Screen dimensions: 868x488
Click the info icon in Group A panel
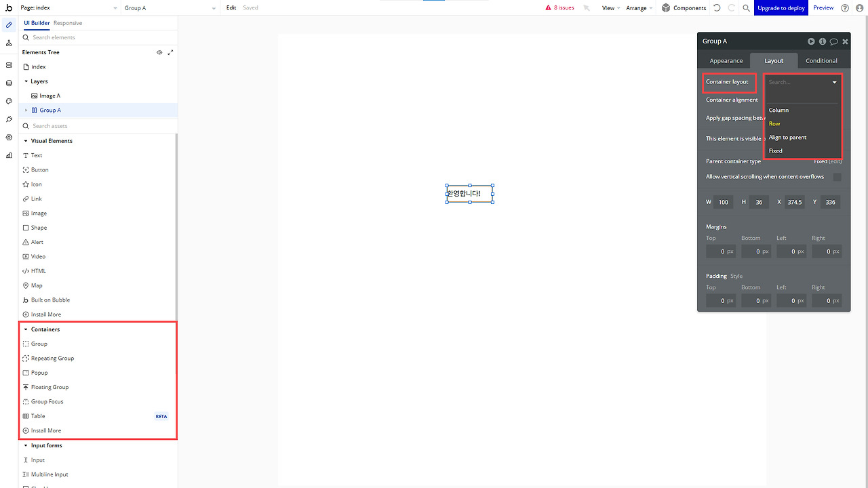(x=823, y=41)
